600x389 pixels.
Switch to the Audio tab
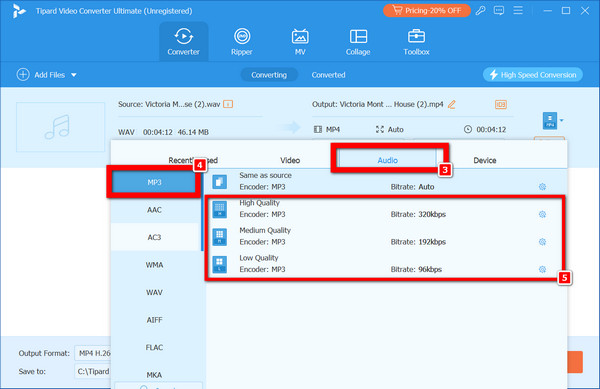pos(388,160)
